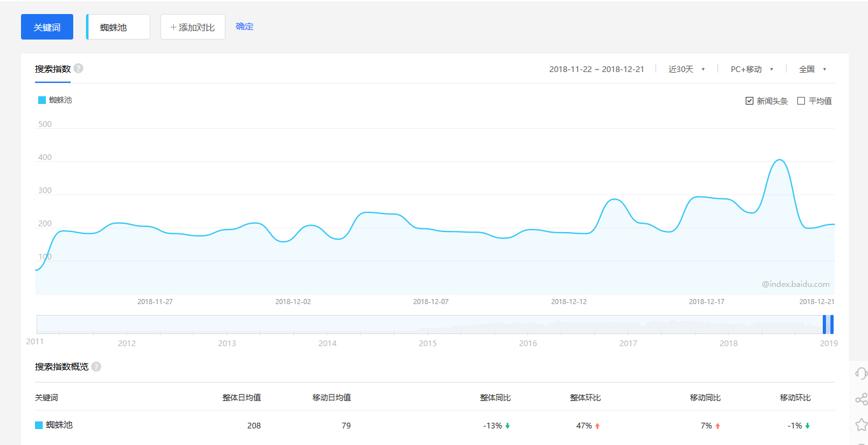Click the star favorite icon on the sidebar
The image size is (868, 445).
point(861,425)
